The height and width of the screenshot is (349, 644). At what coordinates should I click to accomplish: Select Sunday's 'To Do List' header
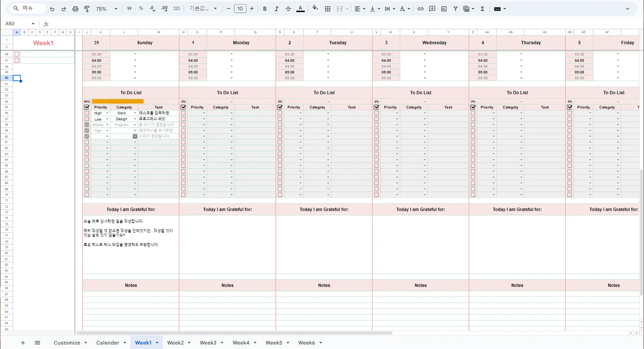coord(131,92)
